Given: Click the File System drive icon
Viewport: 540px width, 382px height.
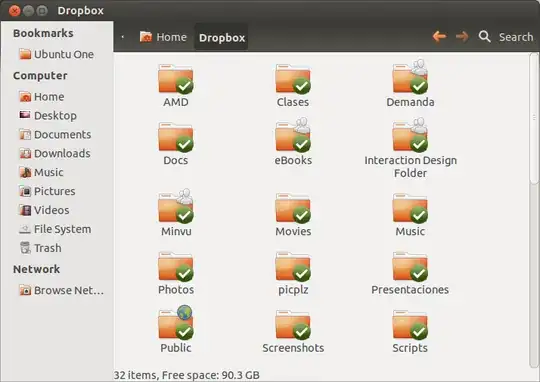Looking at the screenshot, I should [25, 229].
